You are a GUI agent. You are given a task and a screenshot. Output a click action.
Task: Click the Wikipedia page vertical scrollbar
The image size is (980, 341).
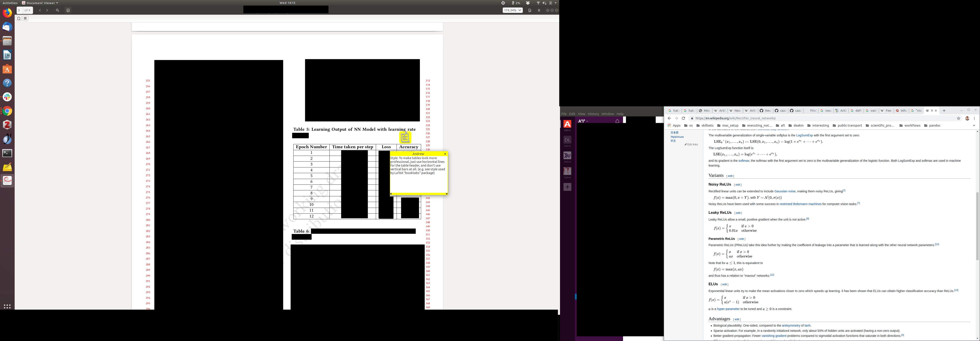(977, 226)
